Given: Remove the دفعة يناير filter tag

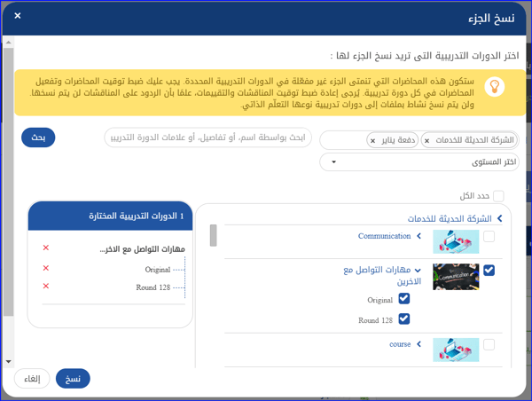Looking at the screenshot, I should click(373, 140).
